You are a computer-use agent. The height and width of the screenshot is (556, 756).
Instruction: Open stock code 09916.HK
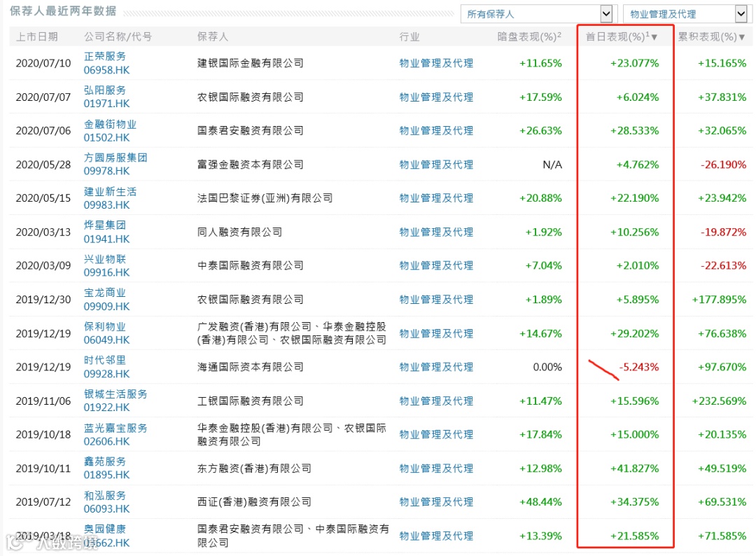point(106,272)
